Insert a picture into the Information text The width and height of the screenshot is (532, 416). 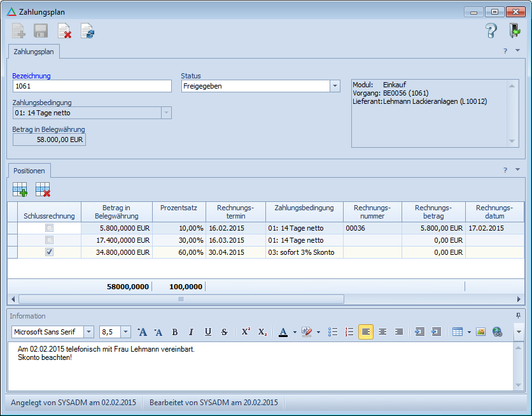coord(480,332)
